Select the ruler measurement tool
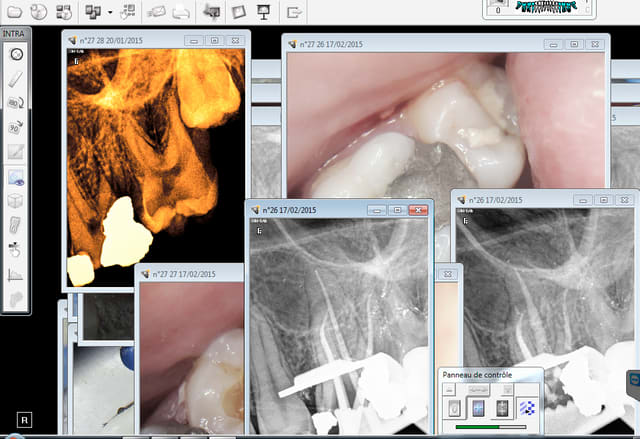The width and height of the screenshot is (640, 439). coord(16,79)
